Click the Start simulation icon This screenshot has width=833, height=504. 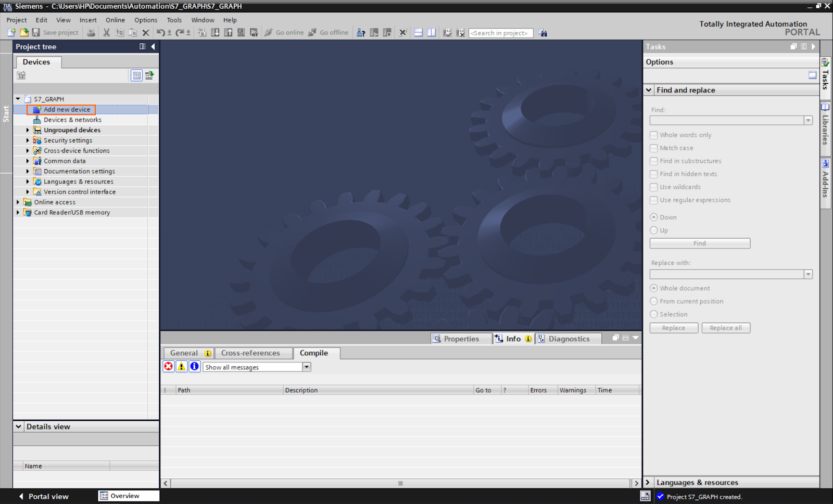coord(241,32)
